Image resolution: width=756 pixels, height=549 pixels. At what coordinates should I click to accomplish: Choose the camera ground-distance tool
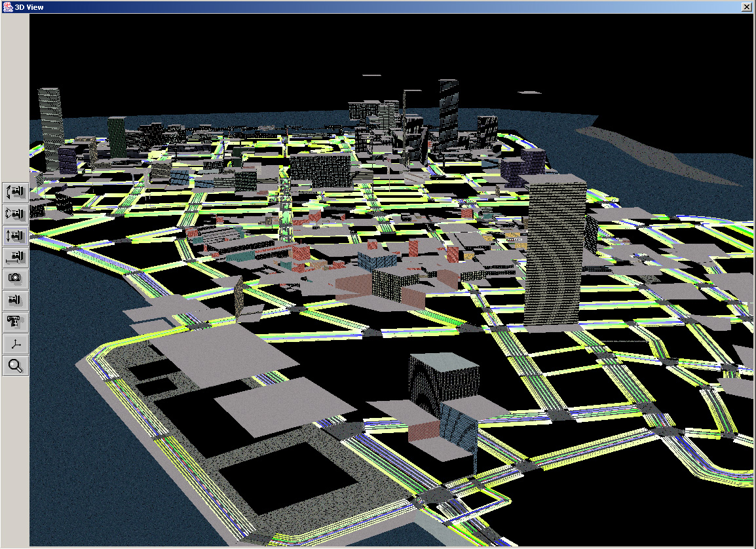pyautogui.click(x=15, y=257)
